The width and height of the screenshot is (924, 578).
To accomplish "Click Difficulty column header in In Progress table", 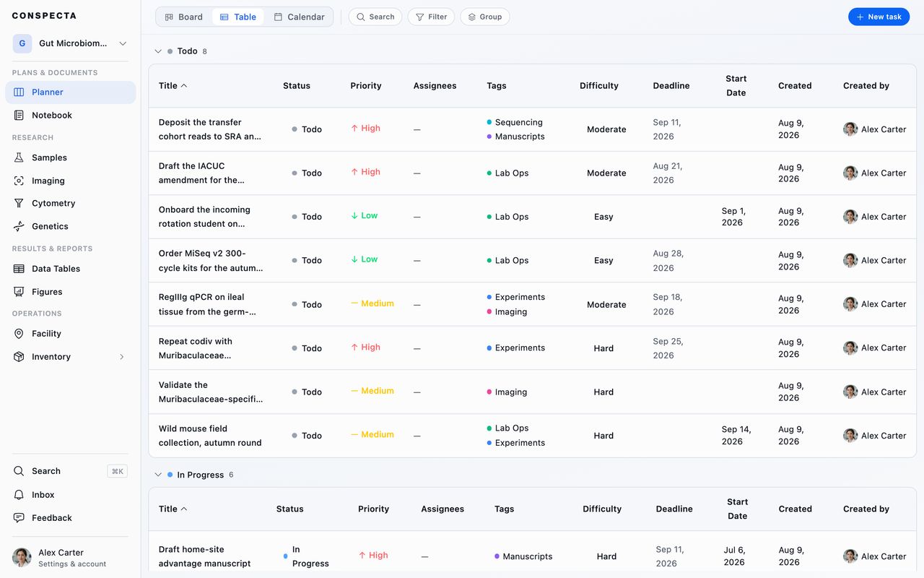I will coord(602,509).
